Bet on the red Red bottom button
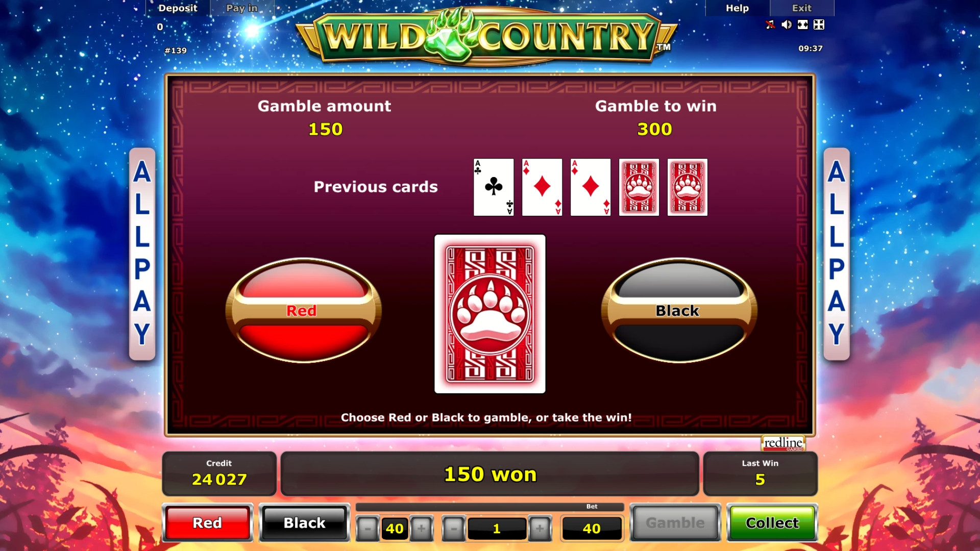This screenshot has height=551, width=980. pos(207,523)
